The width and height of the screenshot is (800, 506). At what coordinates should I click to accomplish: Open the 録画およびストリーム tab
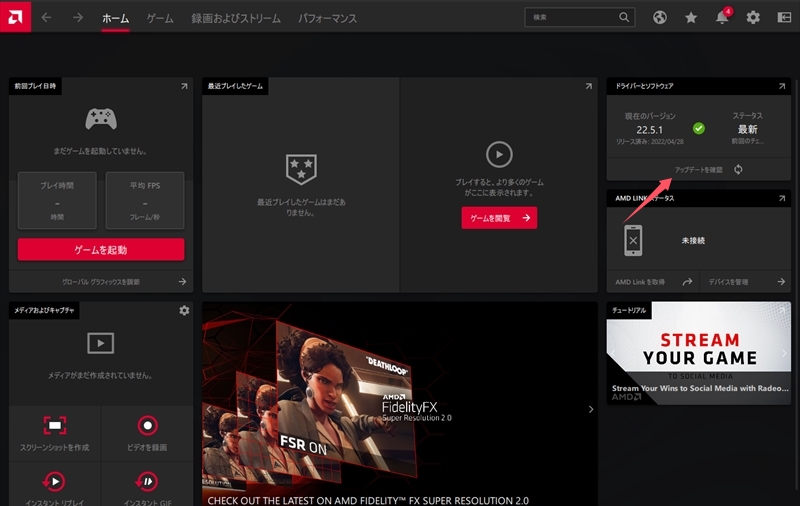click(x=236, y=19)
